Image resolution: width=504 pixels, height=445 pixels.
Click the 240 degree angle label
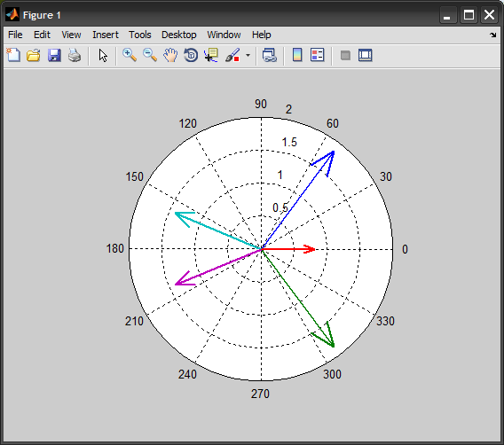tap(187, 374)
